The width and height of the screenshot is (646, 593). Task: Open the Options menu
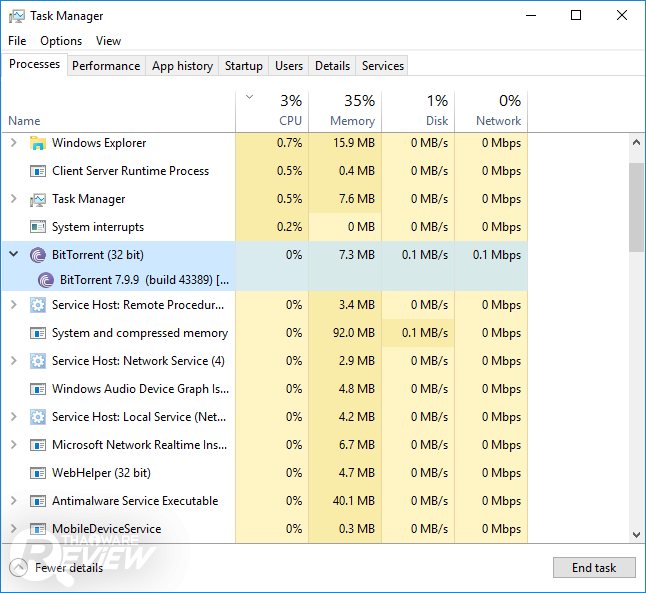[61, 41]
